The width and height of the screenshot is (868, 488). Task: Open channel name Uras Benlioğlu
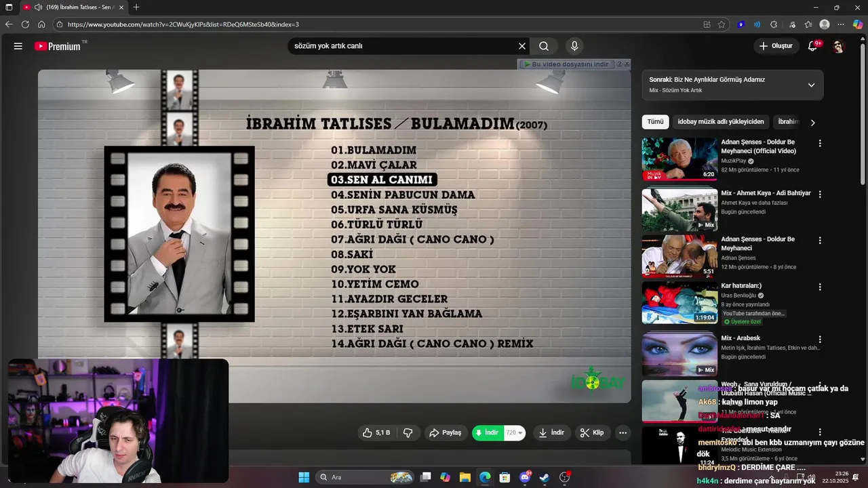738,296
